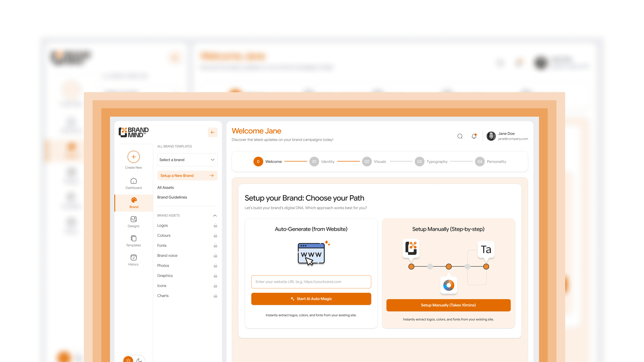
Task: Click the logo card in manual setup
Action: coord(411,248)
